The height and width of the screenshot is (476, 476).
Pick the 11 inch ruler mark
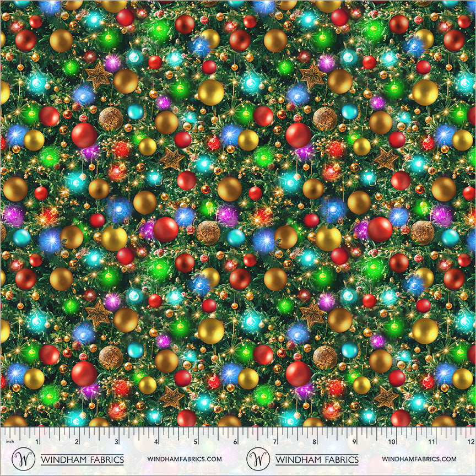(431, 442)
